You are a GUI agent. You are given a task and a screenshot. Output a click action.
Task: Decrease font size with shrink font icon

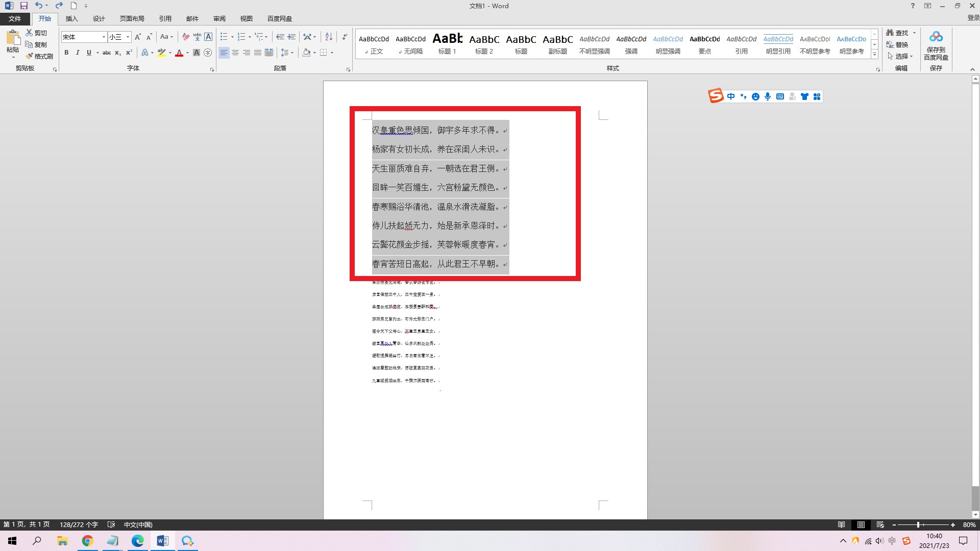149,37
